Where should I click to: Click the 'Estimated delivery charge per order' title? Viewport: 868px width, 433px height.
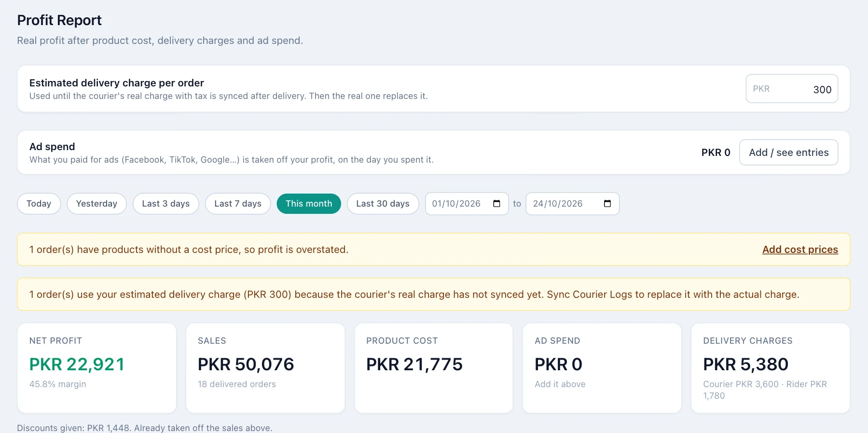117,83
